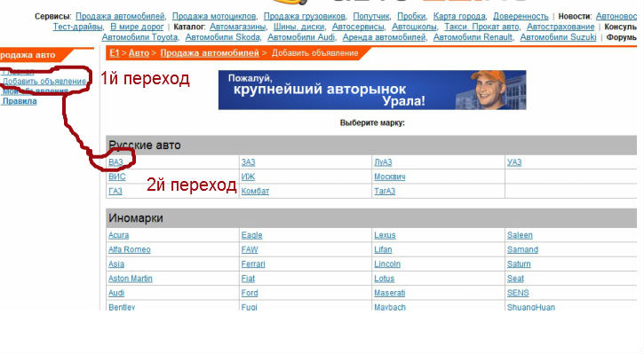644x354 pixels.
Task: Pick the Комбат brand
Action: coord(255,191)
